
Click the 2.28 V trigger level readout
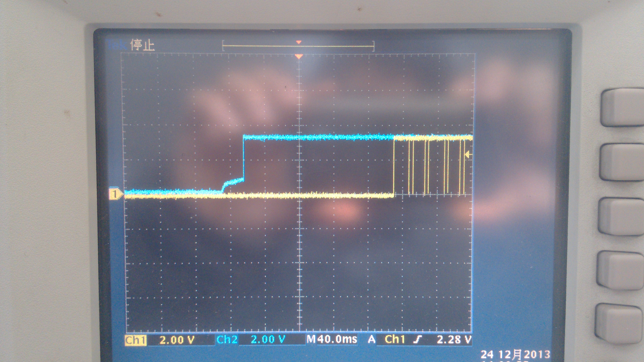click(454, 339)
